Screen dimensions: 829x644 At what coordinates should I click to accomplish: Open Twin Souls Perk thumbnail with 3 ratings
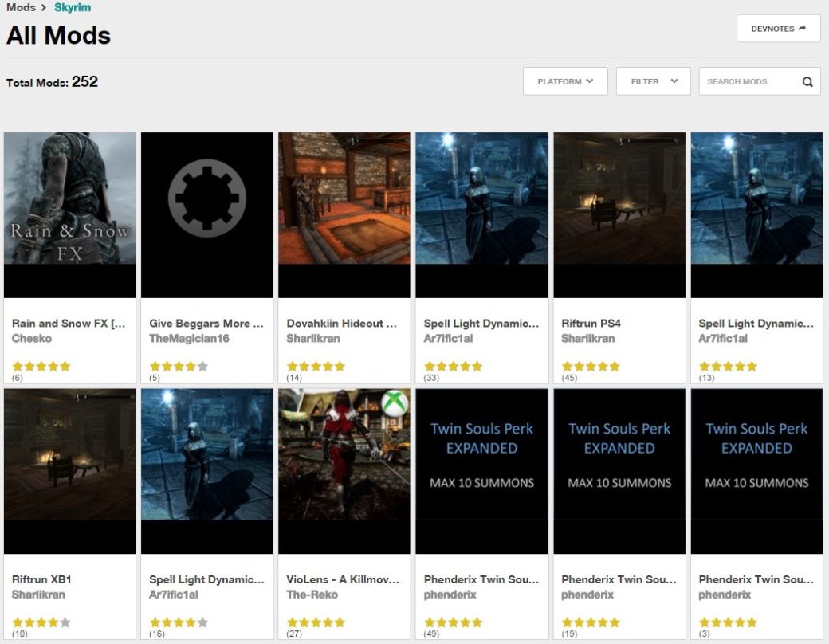[756, 471]
